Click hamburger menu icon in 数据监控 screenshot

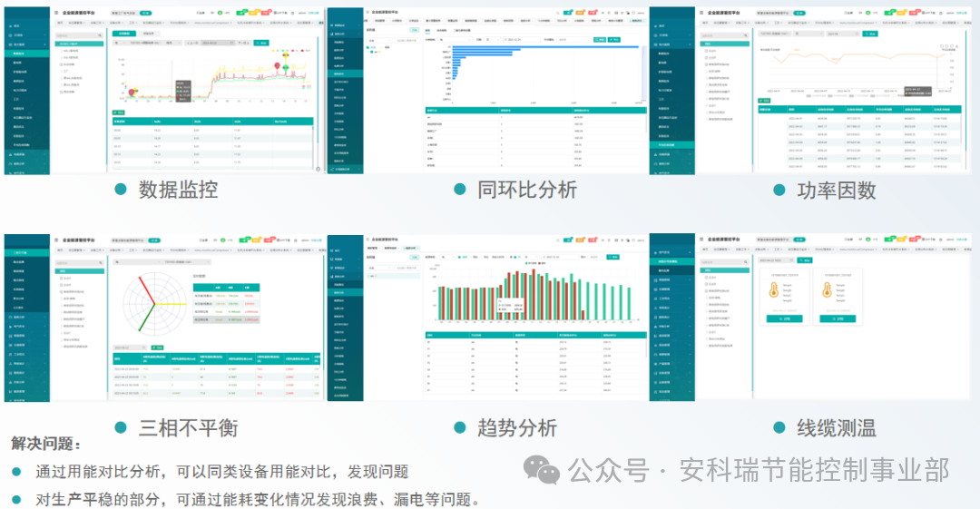[56, 13]
